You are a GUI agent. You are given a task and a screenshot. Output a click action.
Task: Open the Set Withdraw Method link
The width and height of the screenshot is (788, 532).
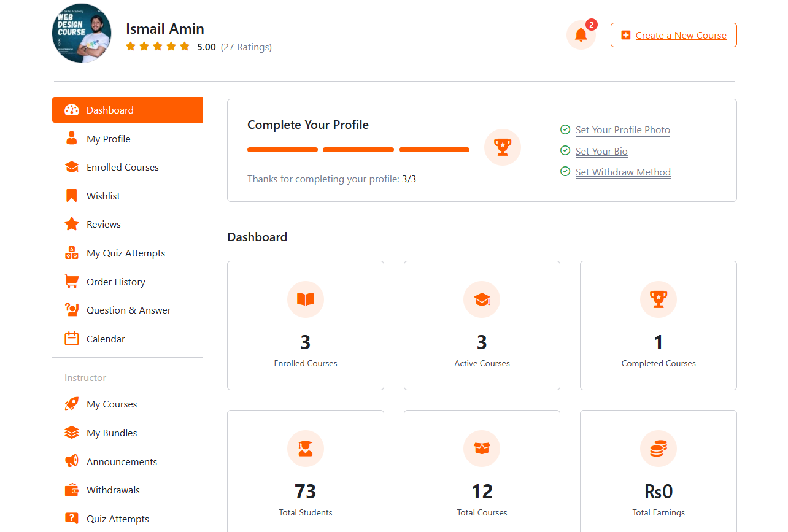click(623, 172)
